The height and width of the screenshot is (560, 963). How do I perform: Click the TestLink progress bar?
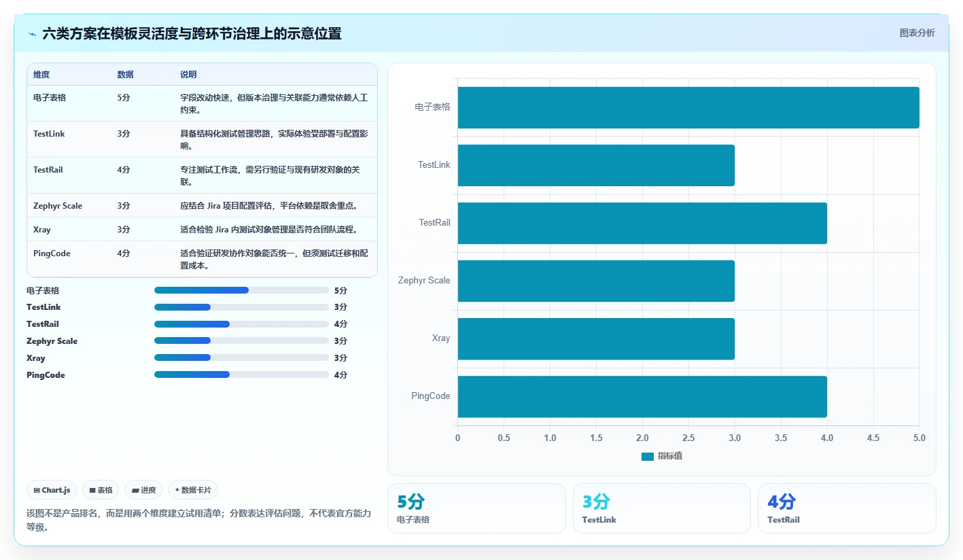(x=241, y=307)
